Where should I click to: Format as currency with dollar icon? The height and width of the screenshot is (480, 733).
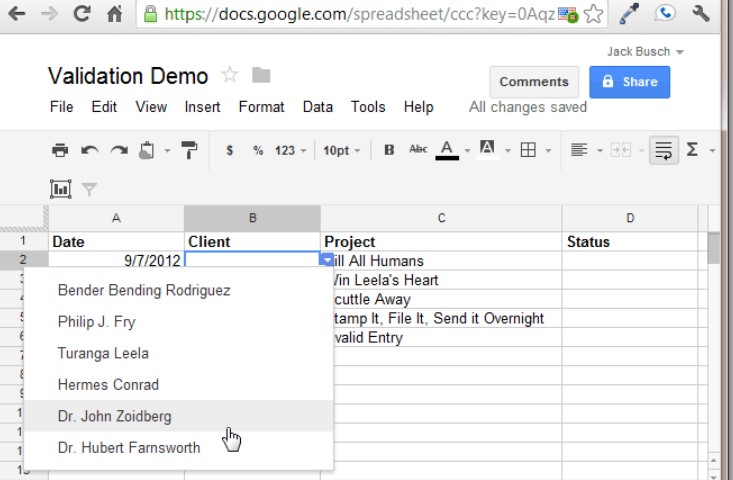[x=230, y=150]
